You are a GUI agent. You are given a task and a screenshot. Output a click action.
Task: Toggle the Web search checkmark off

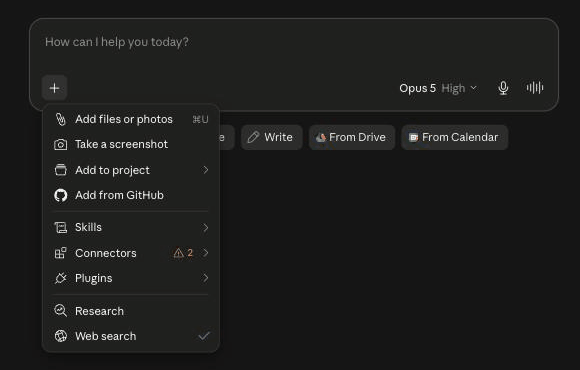(204, 336)
